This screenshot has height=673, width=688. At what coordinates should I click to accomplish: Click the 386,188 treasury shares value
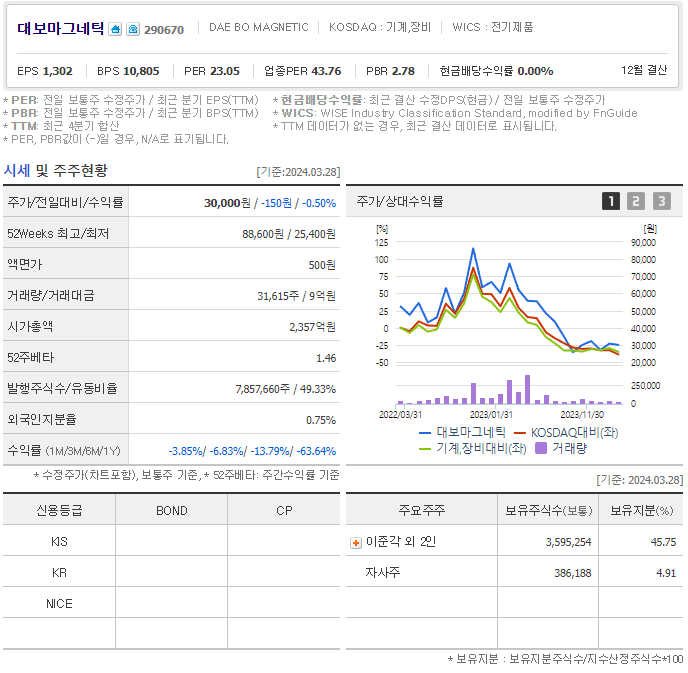point(573,573)
